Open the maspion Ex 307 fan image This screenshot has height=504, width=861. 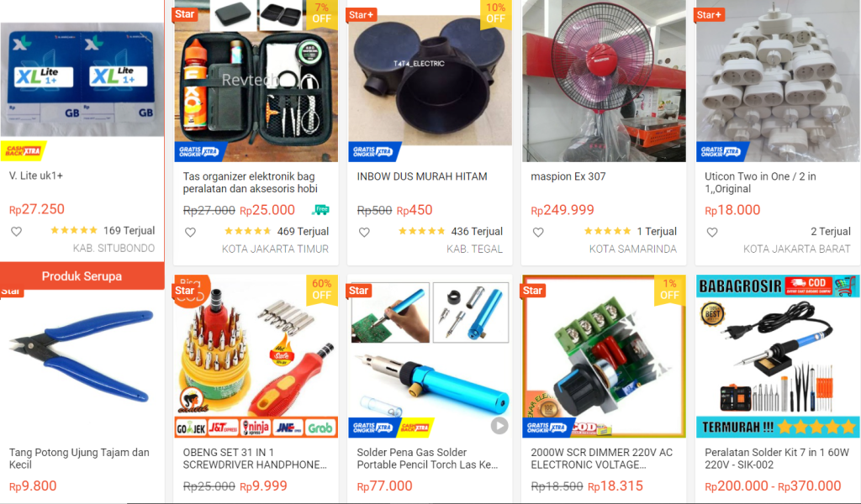604,81
